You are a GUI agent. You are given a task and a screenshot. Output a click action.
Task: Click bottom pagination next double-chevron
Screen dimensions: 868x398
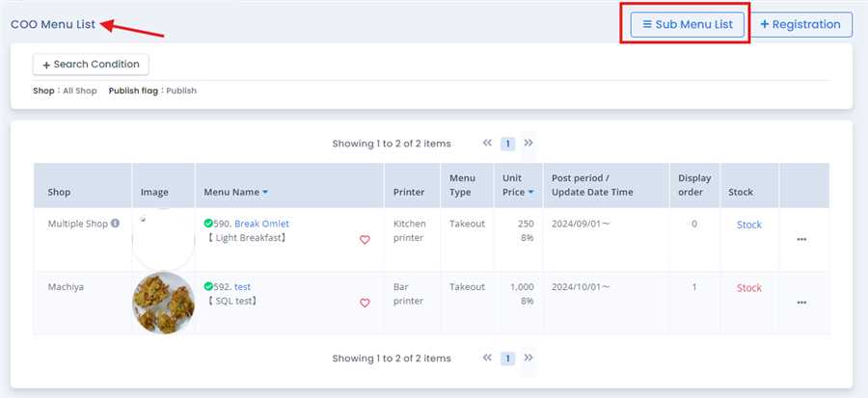pyautogui.click(x=529, y=358)
